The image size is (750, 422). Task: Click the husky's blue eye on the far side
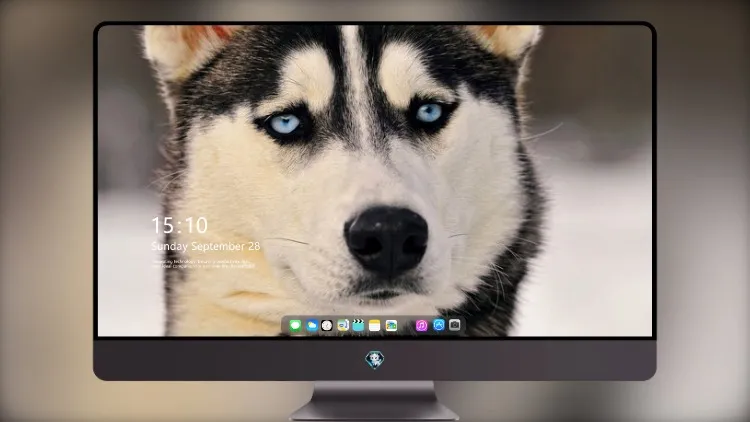[429, 113]
